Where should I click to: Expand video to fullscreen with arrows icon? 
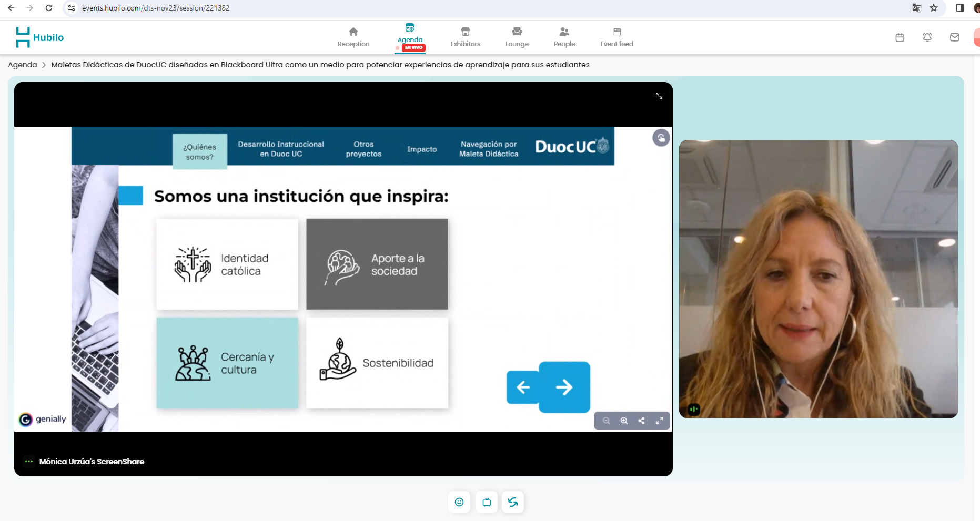[659, 96]
